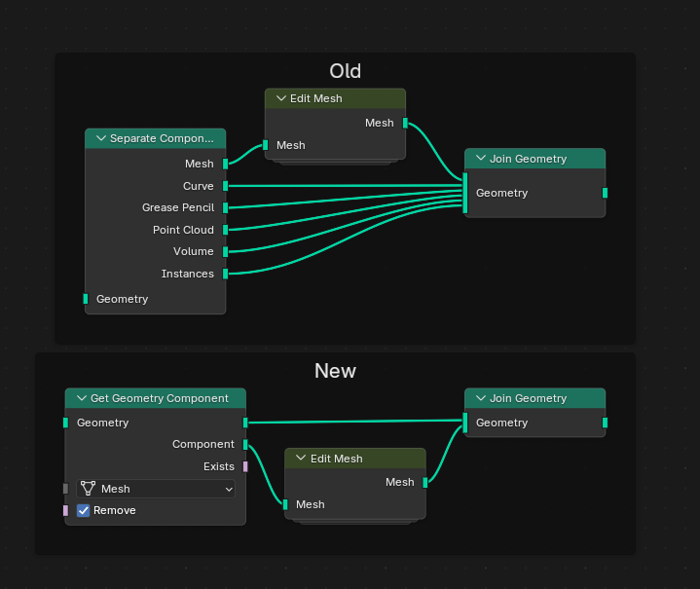Collapse the Separate Components node
The image size is (700, 589).
101,138
